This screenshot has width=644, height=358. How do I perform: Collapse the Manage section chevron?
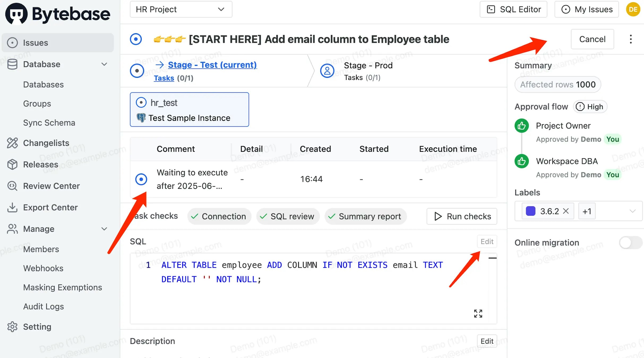(x=104, y=229)
